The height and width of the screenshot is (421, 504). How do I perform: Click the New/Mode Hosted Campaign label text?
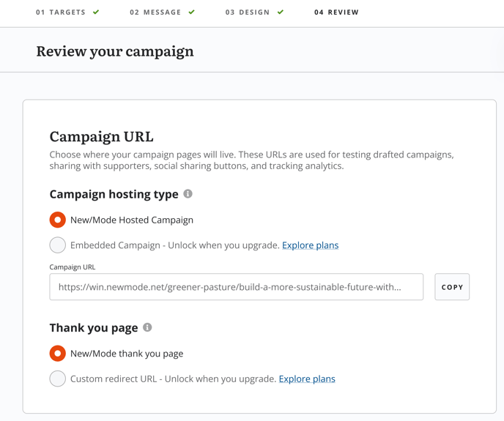[132, 220]
